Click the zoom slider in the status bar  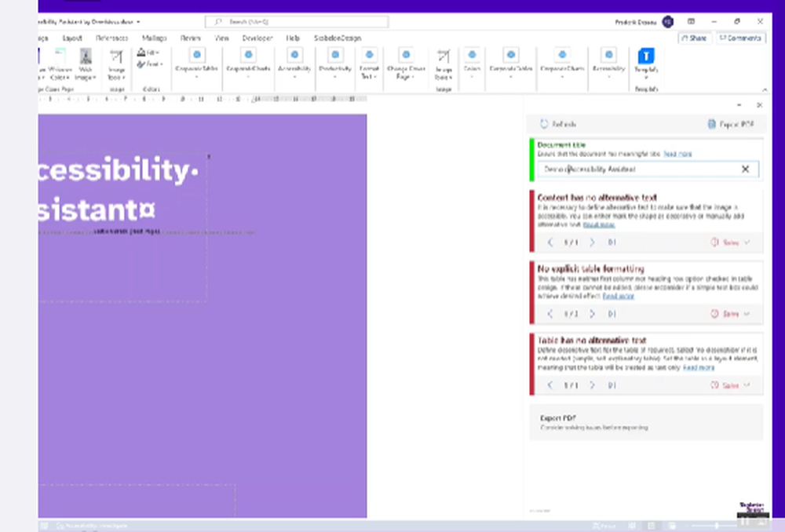pos(717,526)
